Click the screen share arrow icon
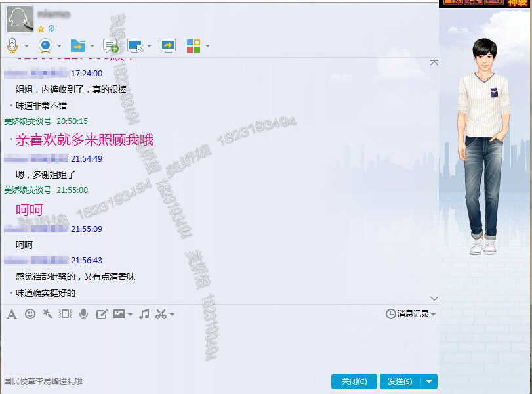Viewport: 532px width, 394px height. pyautogui.click(x=169, y=46)
